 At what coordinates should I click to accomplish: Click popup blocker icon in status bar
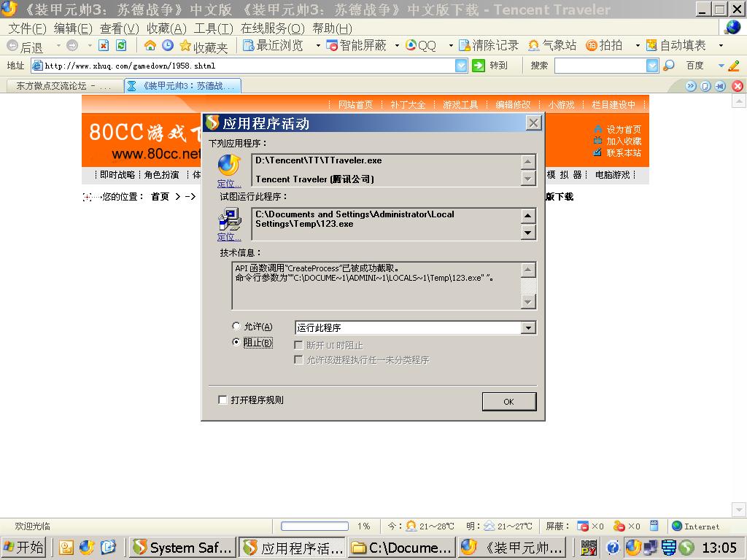click(582, 526)
